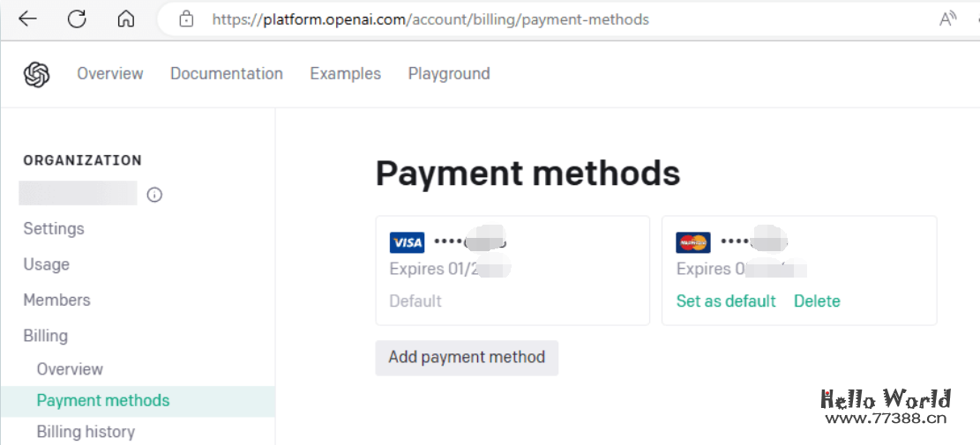The image size is (980, 445).
Task: Click the Default label on the Visa card
Action: coord(415,301)
